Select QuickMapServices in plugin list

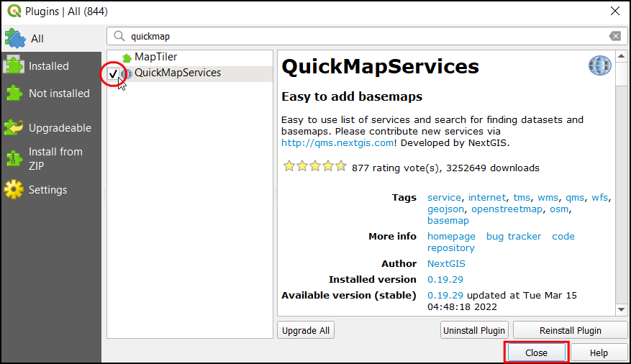pyautogui.click(x=190, y=73)
